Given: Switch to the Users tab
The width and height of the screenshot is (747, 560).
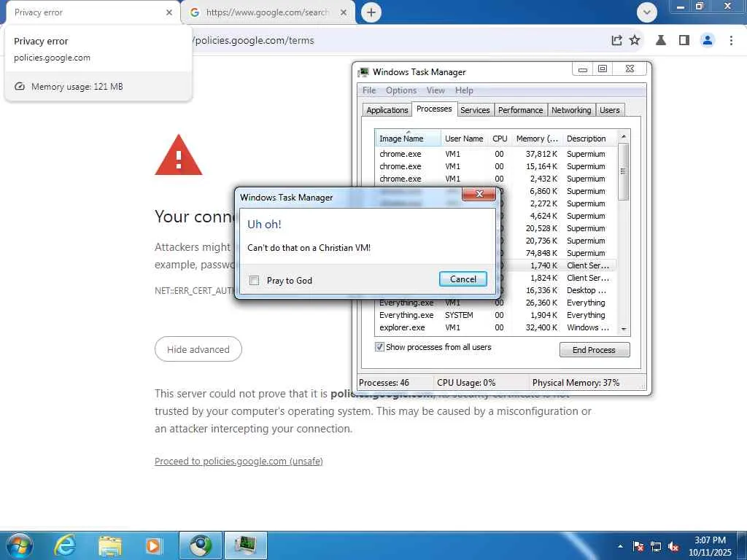Looking at the screenshot, I should tap(610, 110).
